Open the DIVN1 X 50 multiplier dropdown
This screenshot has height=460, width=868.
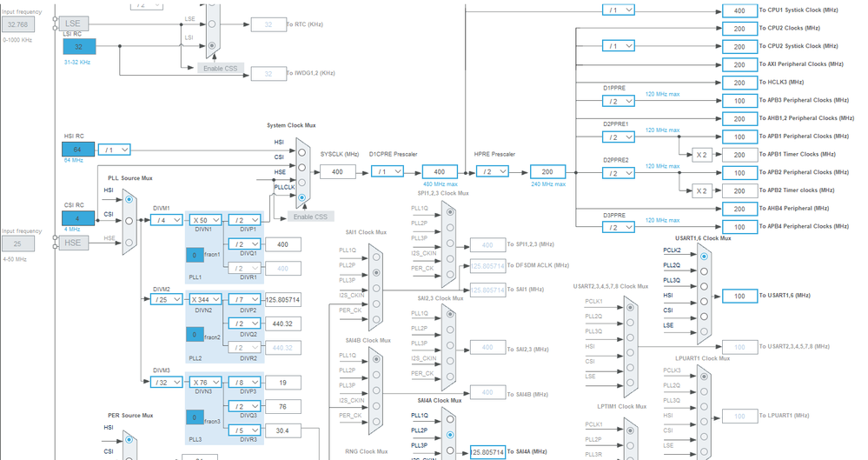click(205, 220)
